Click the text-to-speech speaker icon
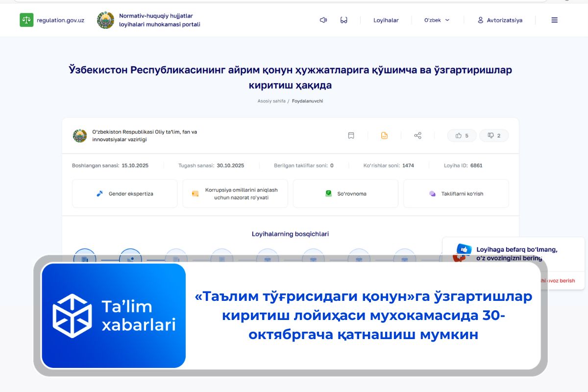 pyautogui.click(x=322, y=20)
